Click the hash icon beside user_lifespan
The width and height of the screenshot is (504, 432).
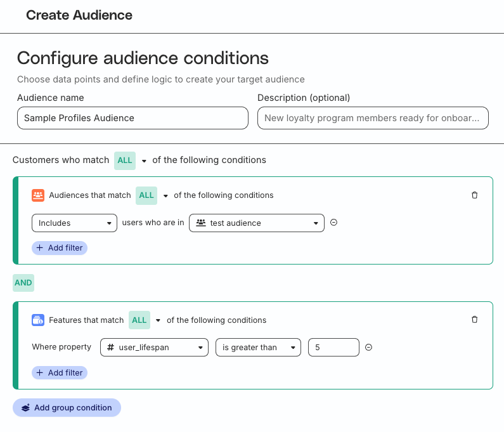(111, 348)
